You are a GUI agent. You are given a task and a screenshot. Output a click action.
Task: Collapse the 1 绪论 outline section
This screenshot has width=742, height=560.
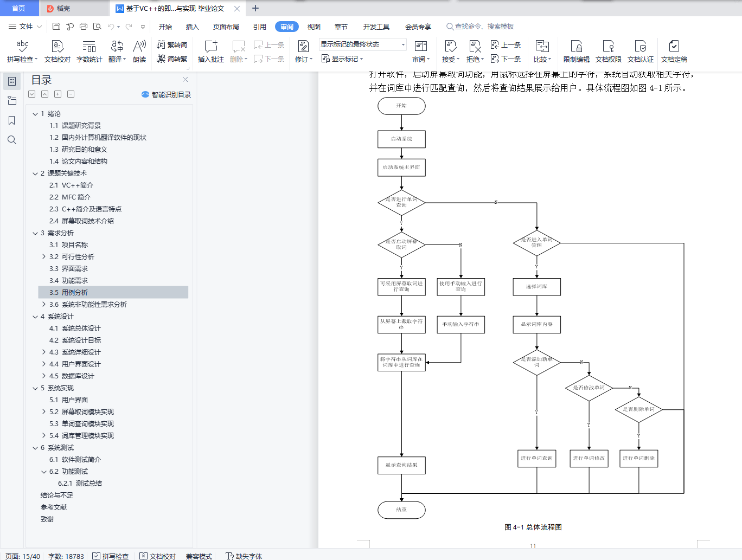35,114
